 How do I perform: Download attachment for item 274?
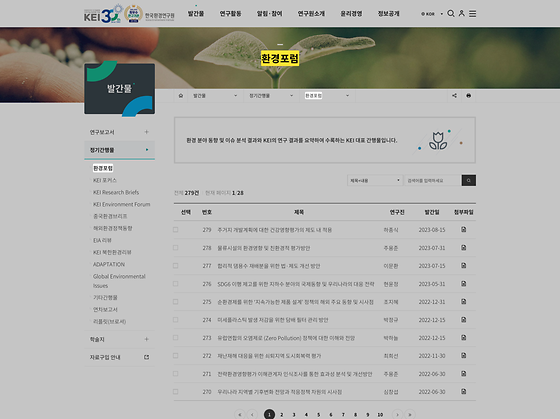point(464,319)
